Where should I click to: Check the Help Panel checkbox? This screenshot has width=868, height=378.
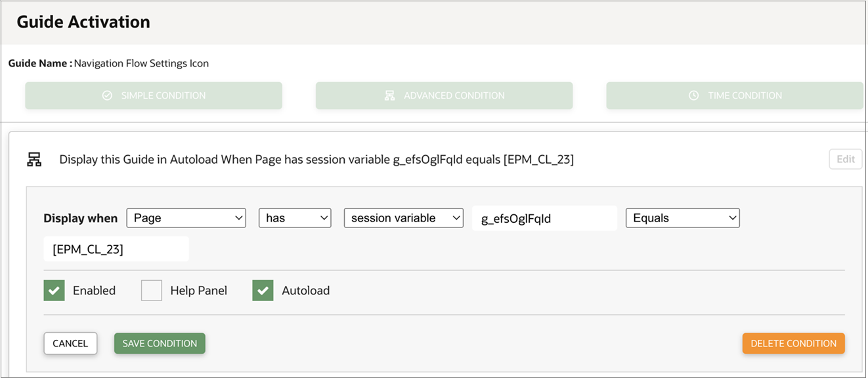click(x=152, y=291)
